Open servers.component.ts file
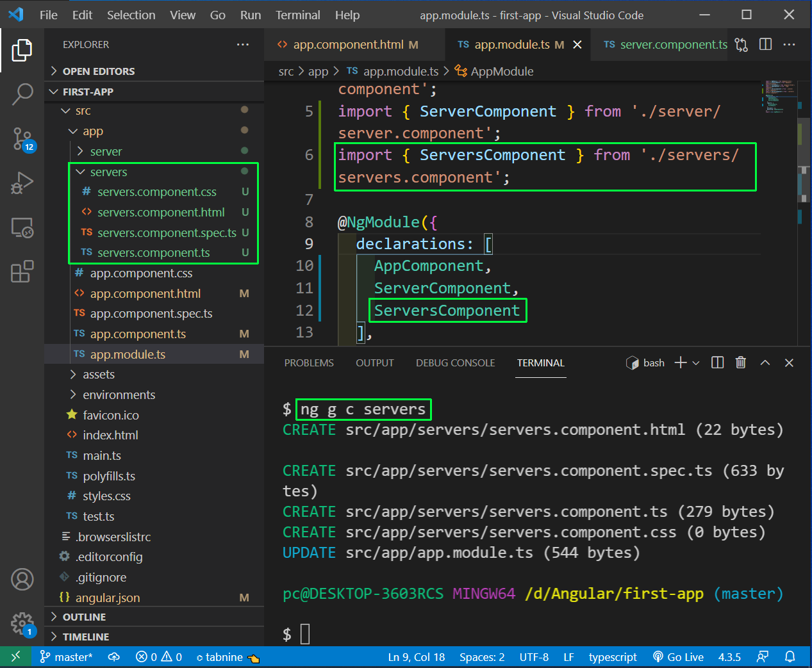 154,252
